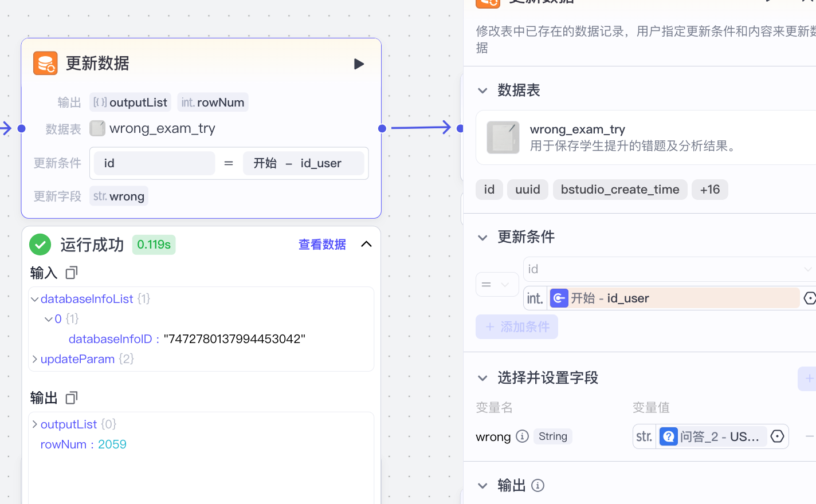Image resolution: width=816 pixels, height=504 pixels.
Task: Collapse the 更新条件 section
Action: click(482, 237)
